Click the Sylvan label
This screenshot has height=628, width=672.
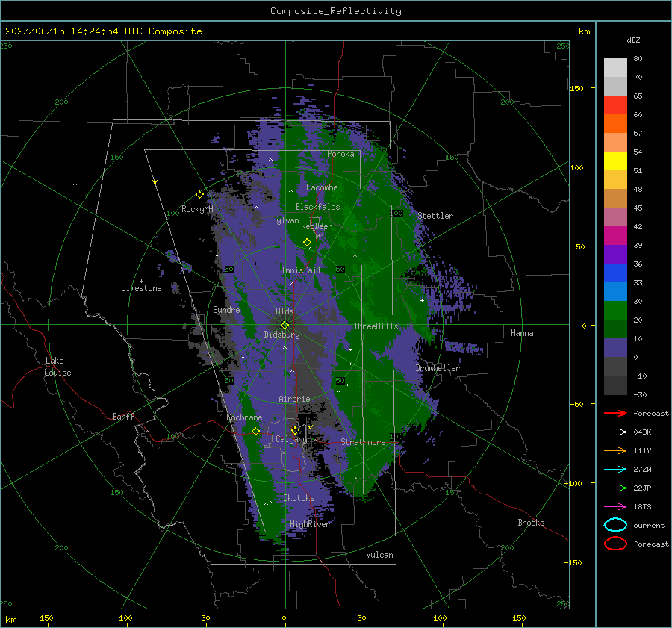285,220
